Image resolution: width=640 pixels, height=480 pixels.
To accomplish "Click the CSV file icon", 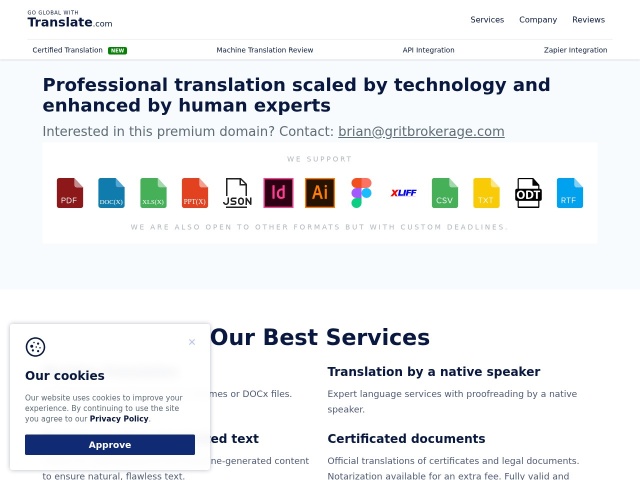I will [445, 193].
